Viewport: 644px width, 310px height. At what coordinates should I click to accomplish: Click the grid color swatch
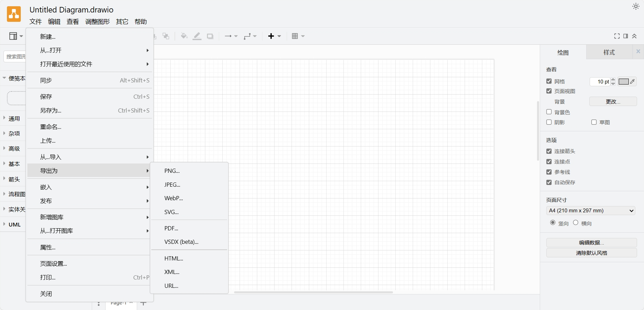(624, 81)
